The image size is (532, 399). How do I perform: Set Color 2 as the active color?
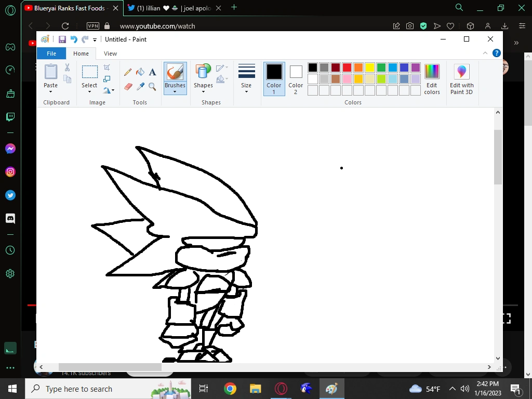(x=296, y=78)
